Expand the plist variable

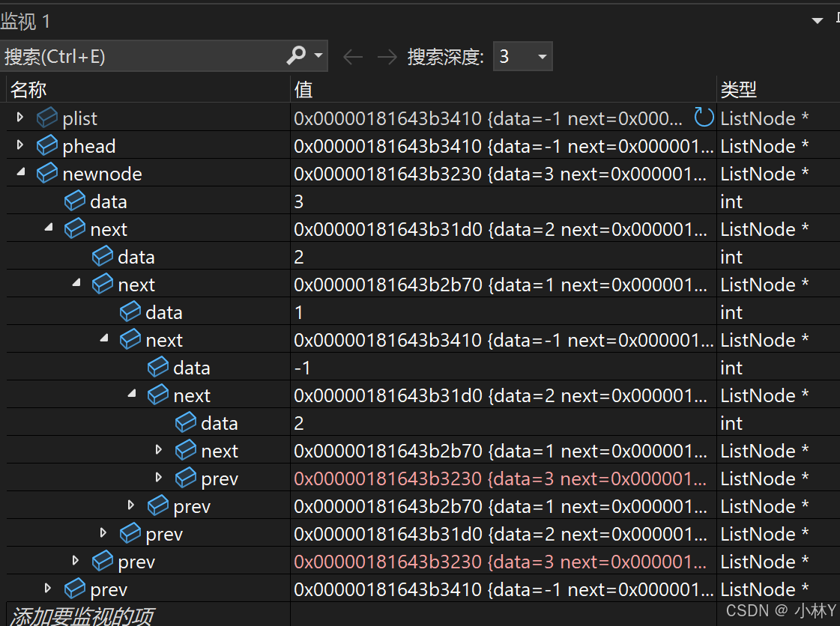pyautogui.click(x=19, y=117)
